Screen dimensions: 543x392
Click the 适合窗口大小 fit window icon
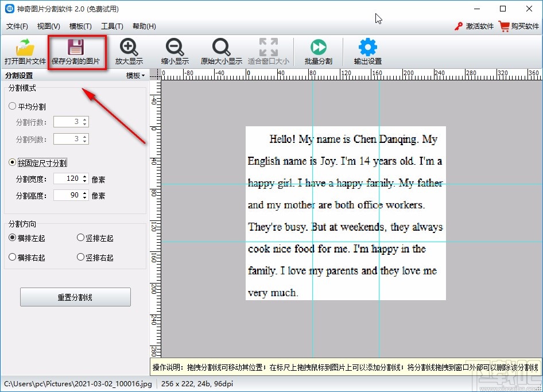click(269, 48)
